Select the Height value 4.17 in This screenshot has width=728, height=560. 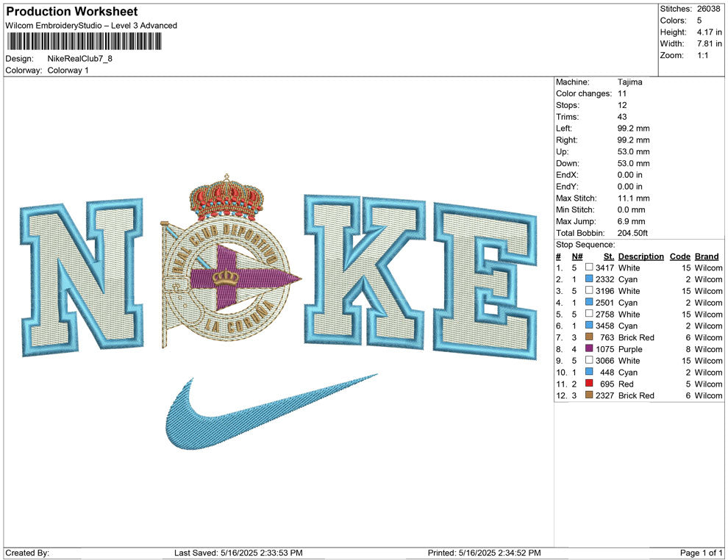click(x=709, y=32)
